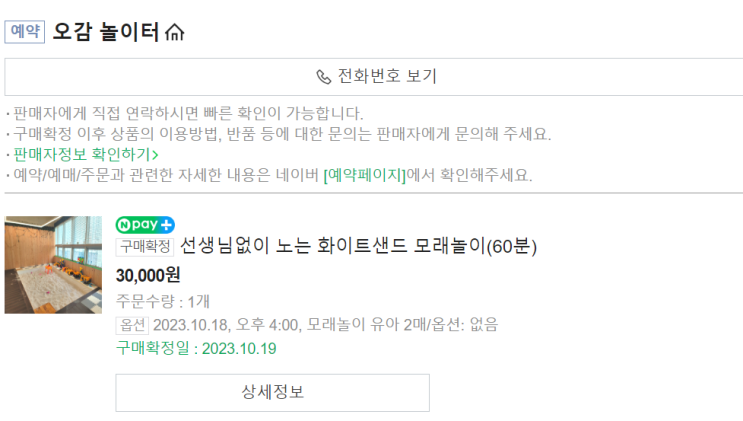
Task: Click the 주문수량 : 1개 text
Action: pyautogui.click(x=163, y=301)
